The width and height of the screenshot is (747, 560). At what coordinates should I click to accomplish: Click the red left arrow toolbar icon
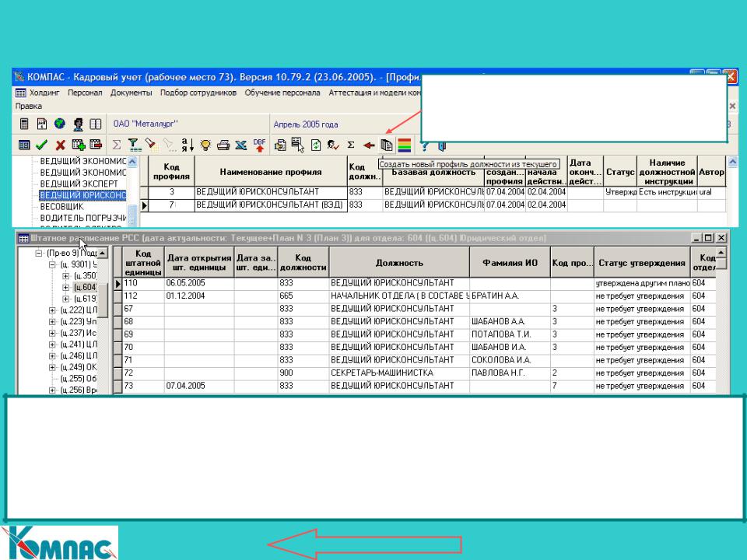point(369,145)
